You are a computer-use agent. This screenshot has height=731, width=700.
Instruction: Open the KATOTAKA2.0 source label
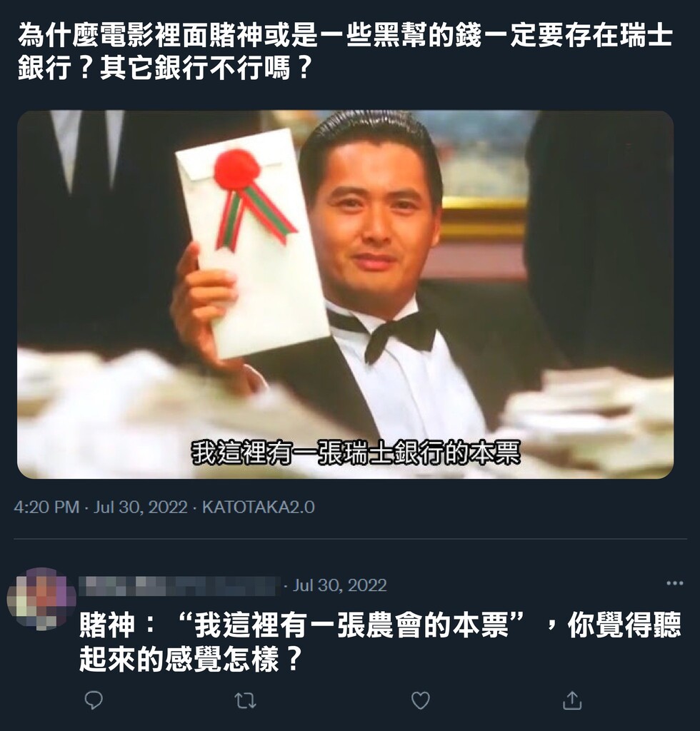coord(259,507)
